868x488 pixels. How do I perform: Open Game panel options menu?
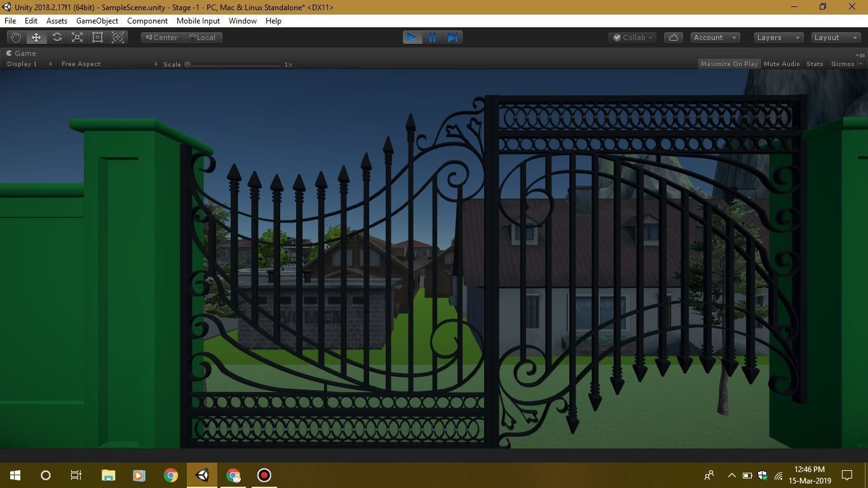(x=861, y=55)
